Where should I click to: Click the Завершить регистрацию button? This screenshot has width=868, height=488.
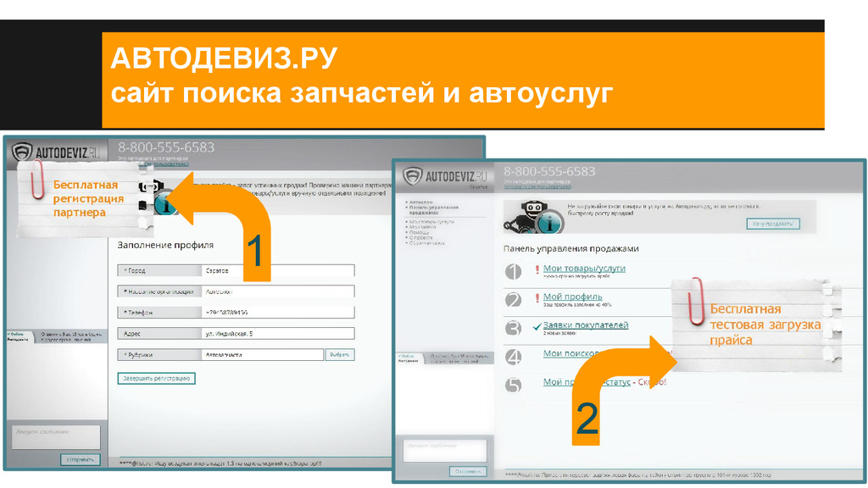[x=156, y=379]
